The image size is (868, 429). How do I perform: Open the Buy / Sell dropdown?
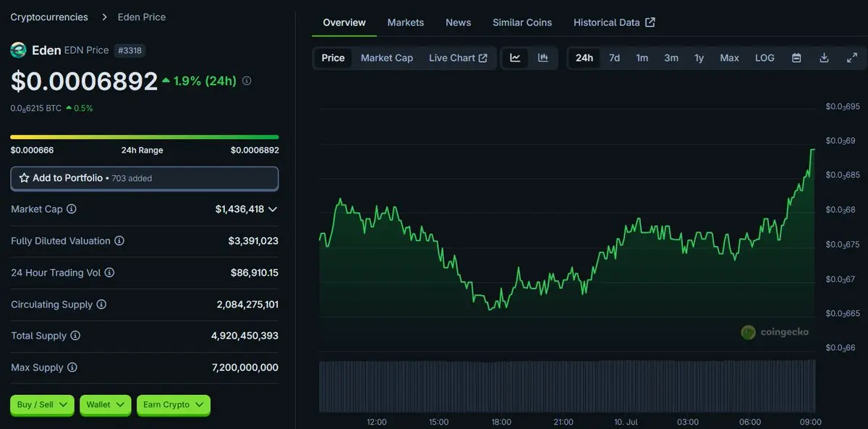click(x=43, y=404)
